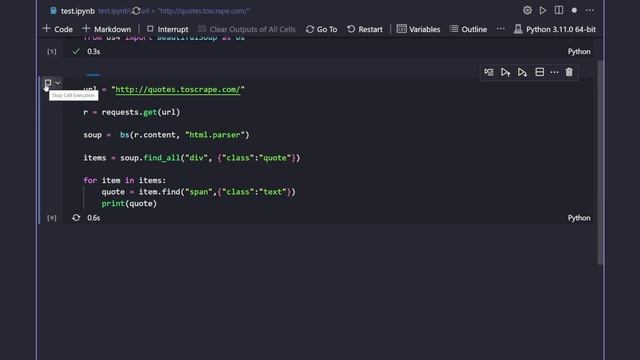Restart the notebook kernel
Viewport: 640px width, 360px height.
coord(365,29)
